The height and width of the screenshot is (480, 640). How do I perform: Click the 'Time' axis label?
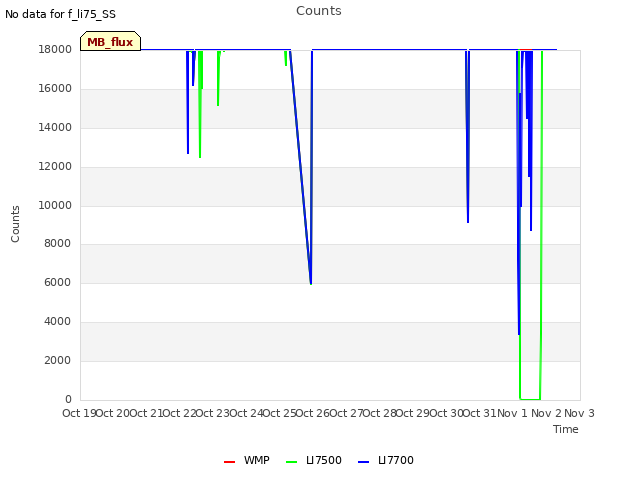566,429
